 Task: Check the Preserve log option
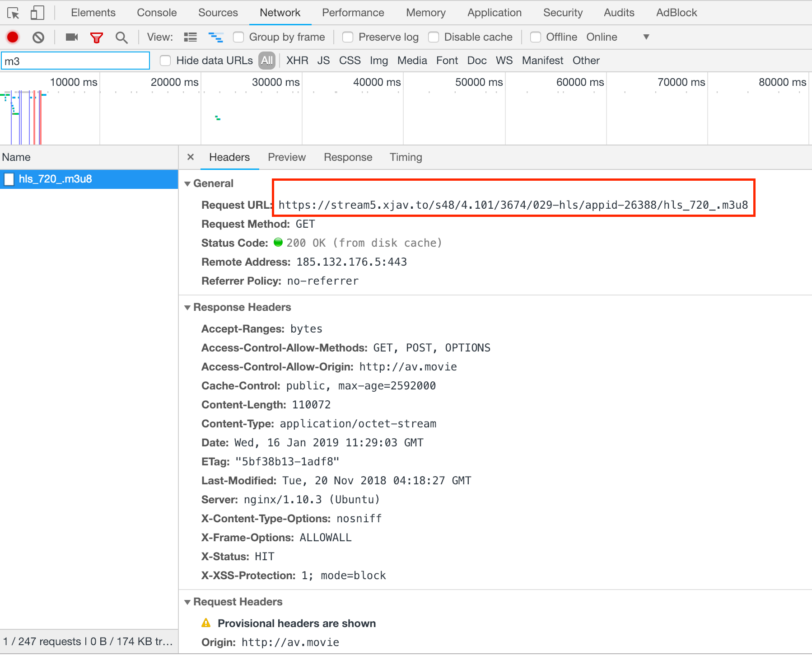(348, 37)
